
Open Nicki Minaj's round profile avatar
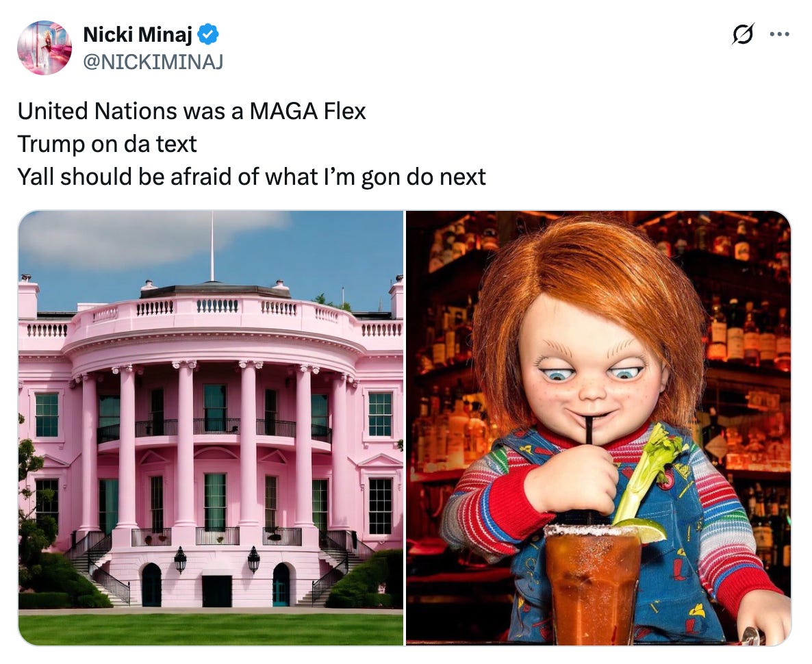click(x=45, y=48)
